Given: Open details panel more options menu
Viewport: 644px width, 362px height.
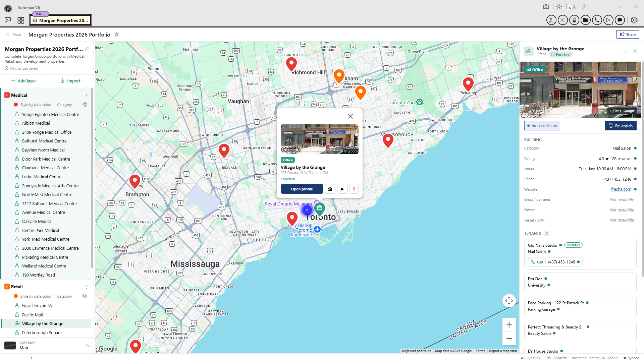Looking at the screenshot, I should pos(625,51).
